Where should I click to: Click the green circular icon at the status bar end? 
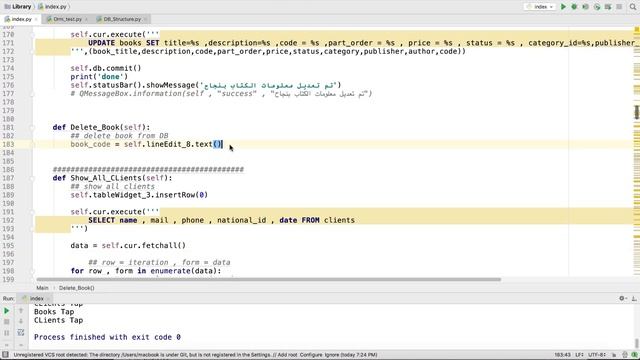tap(634, 355)
